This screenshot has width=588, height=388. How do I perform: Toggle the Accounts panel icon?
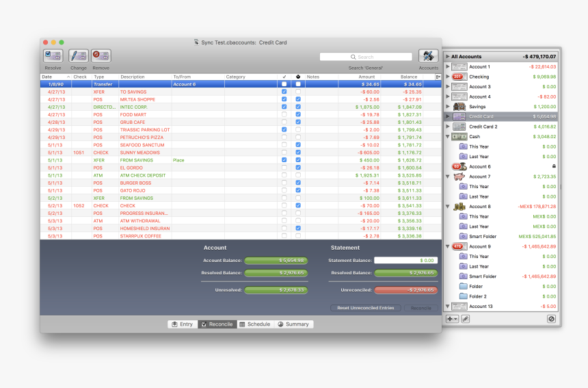pyautogui.click(x=428, y=56)
